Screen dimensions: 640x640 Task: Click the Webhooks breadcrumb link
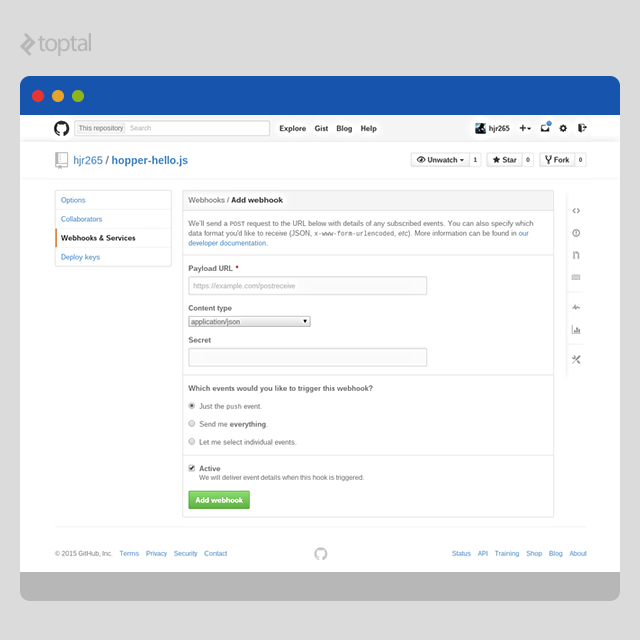pyautogui.click(x=206, y=200)
